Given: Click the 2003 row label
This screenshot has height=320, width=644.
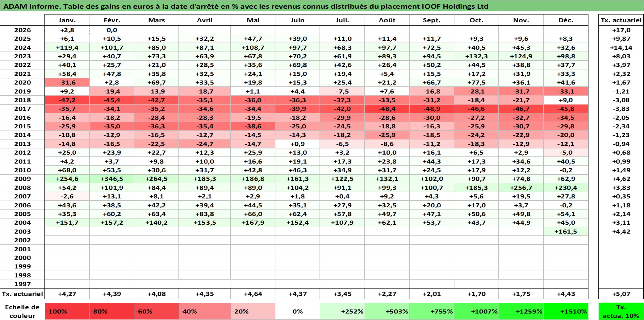Looking at the screenshot, I should point(23,231).
